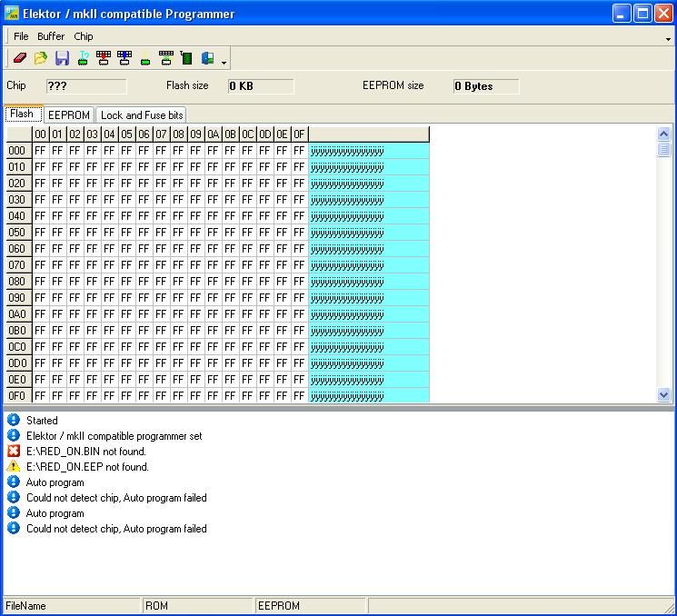Click the blue arrow chip-to-buffer icon
This screenshot has height=616, width=677.
click(124, 59)
